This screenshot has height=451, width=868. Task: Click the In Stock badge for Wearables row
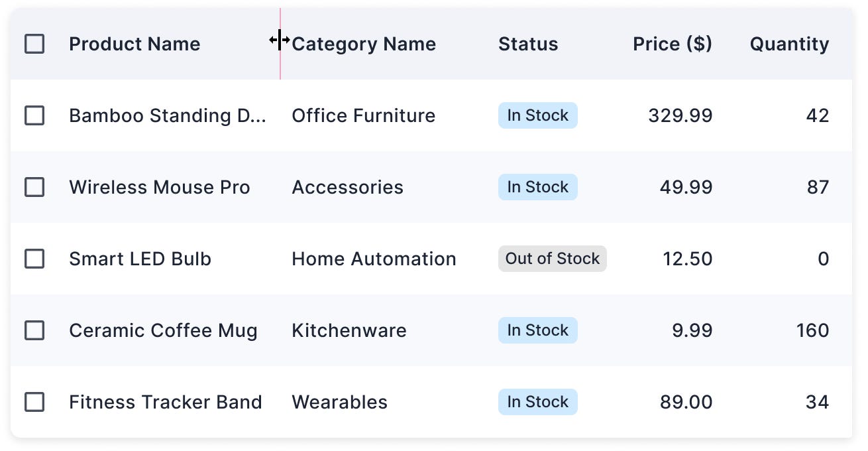point(538,402)
